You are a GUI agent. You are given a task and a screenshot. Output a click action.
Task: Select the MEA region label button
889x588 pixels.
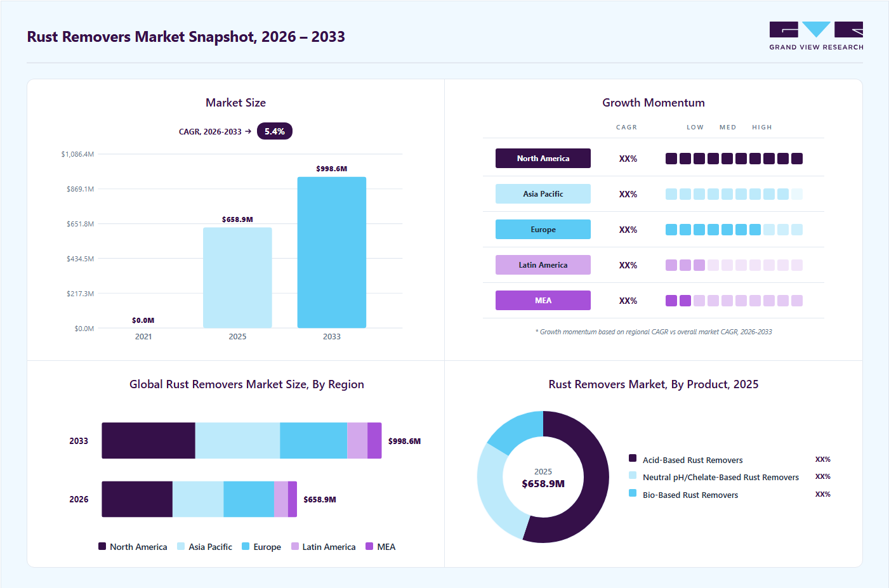click(x=543, y=301)
